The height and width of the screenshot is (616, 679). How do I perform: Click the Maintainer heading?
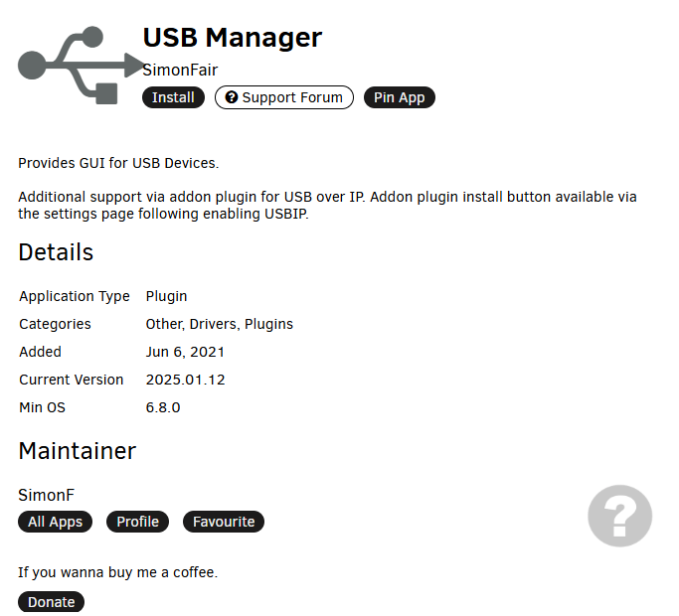point(78,451)
